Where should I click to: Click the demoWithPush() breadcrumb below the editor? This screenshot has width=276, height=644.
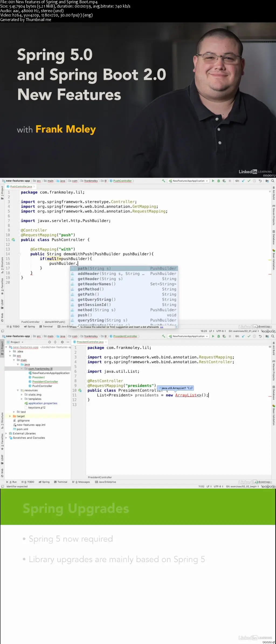pos(55,322)
